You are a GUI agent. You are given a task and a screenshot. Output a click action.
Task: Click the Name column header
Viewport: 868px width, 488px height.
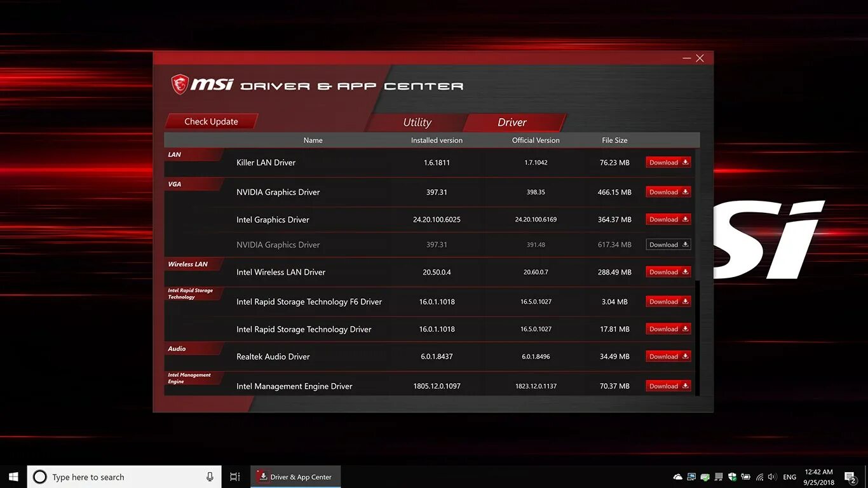tap(313, 140)
